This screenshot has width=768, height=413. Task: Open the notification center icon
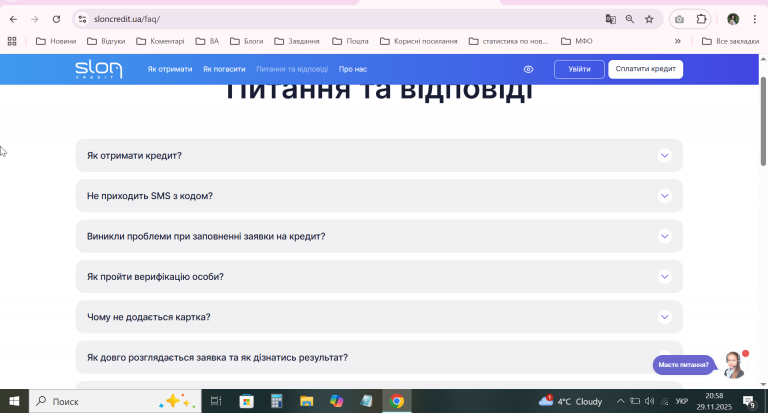point(749,402)
